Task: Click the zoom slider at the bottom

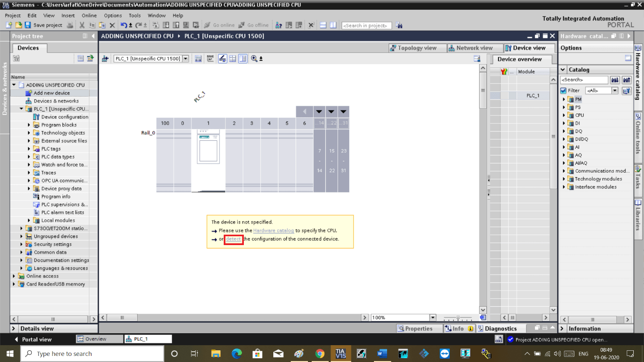Action: pyautogui.click(x=458, y=318)
